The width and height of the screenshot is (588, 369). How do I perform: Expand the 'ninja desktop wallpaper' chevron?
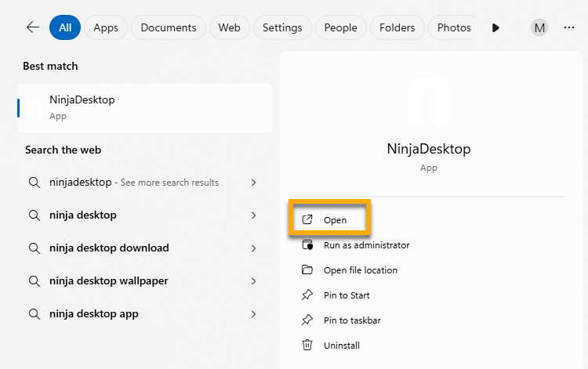coord(253,281)
